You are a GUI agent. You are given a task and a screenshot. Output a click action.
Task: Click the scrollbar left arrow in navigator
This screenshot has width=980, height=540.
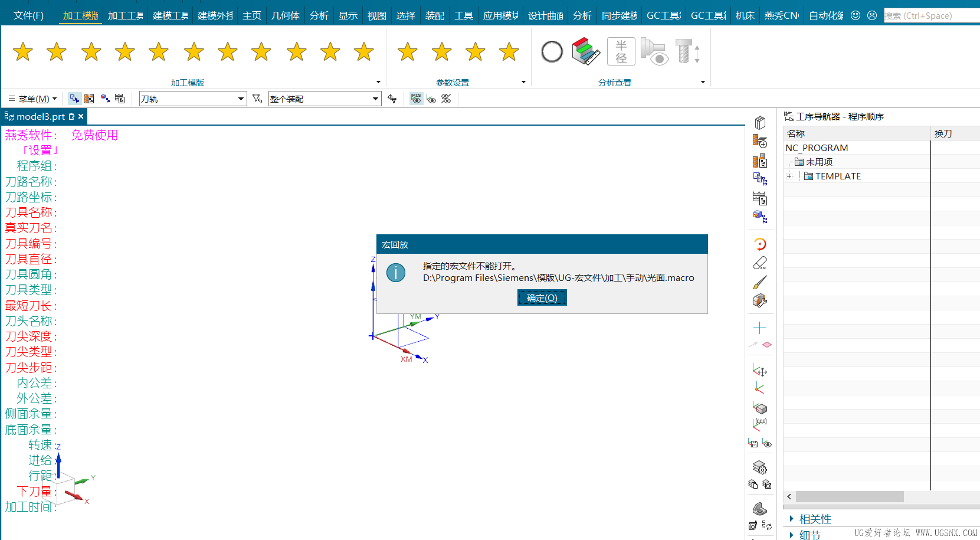point(789,497)
